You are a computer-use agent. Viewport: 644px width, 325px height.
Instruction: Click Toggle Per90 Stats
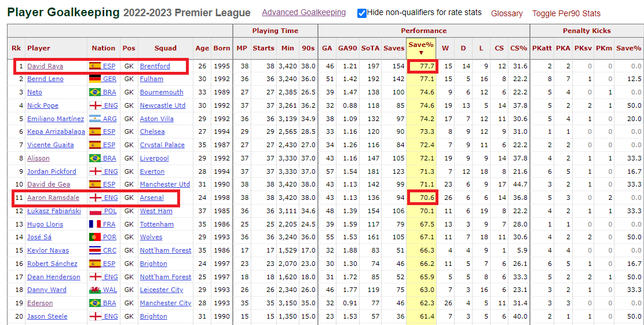[566, 13]
